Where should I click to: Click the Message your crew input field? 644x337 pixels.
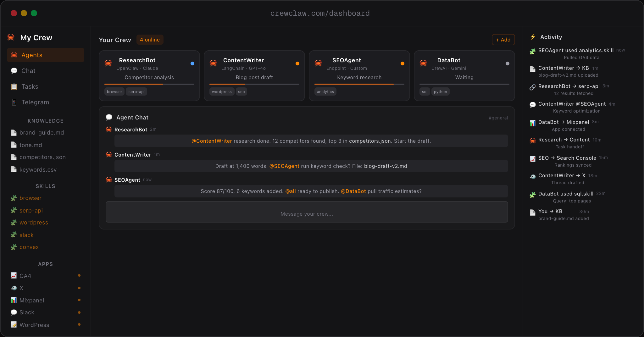point(307,214)
